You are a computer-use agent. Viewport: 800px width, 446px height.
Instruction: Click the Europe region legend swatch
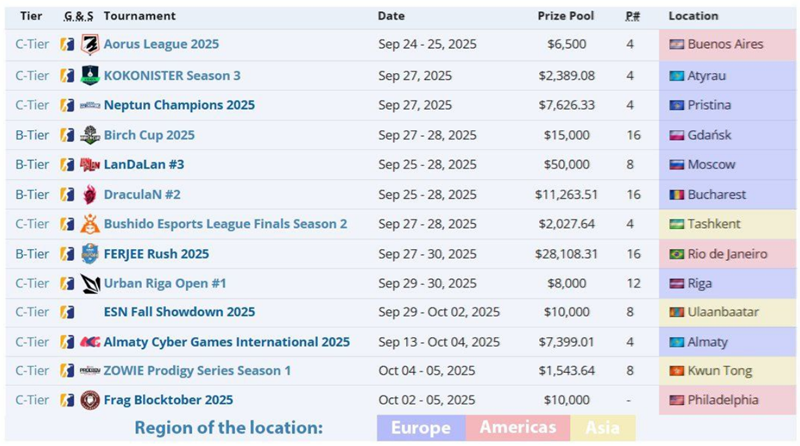coord(421,428)
